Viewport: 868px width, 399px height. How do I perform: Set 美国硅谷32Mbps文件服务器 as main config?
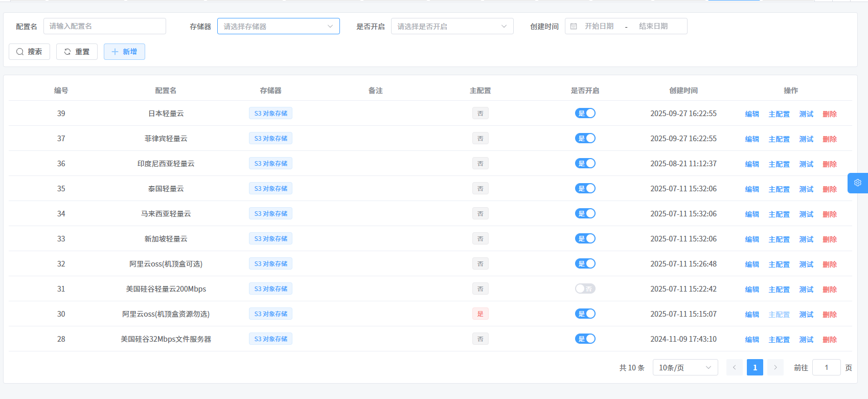point(779,340)
